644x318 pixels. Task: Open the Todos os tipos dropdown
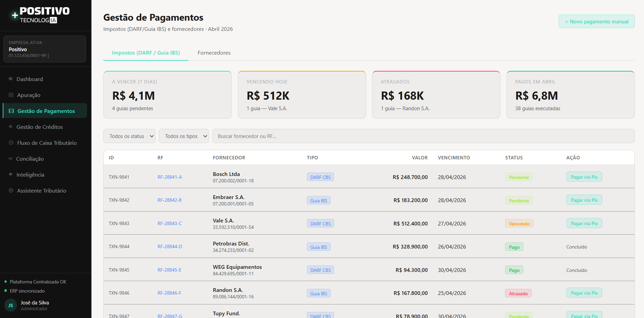click(x=184, y=136)
